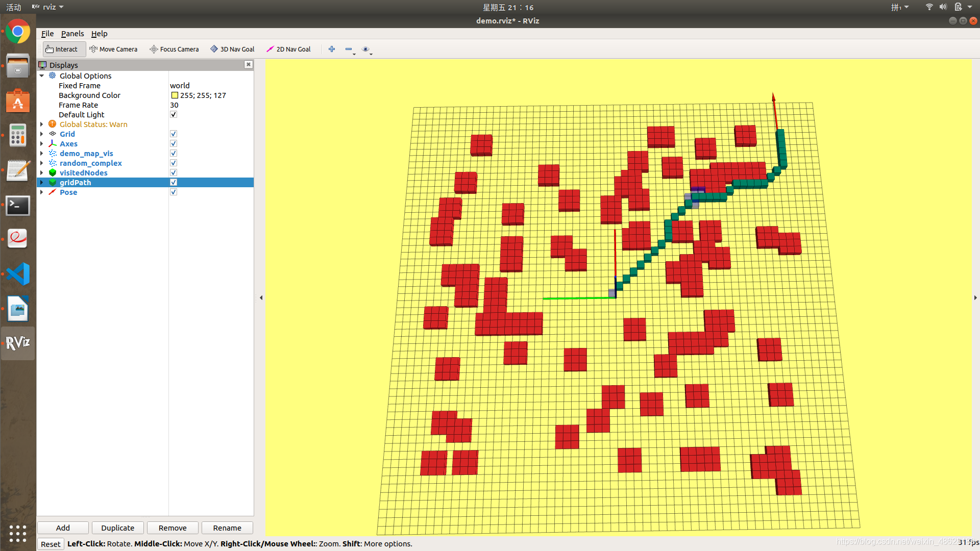Viewport: 980px width, 551px height.
Task: Uncheck the Grid display checkbox
Action: 174,134
